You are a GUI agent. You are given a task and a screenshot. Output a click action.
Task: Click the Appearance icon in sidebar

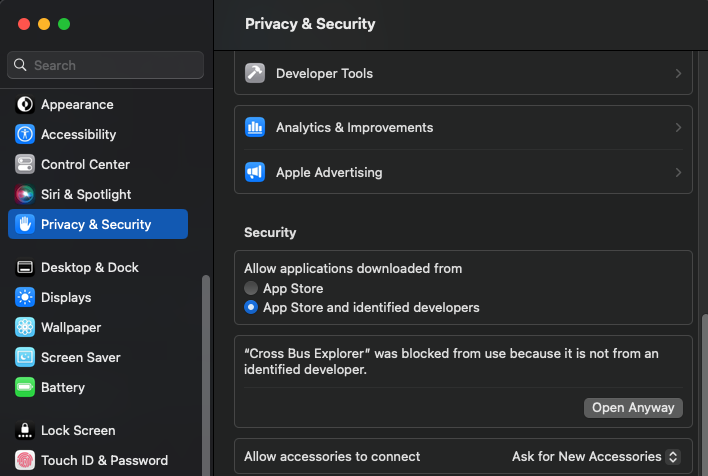coord(25,105)
